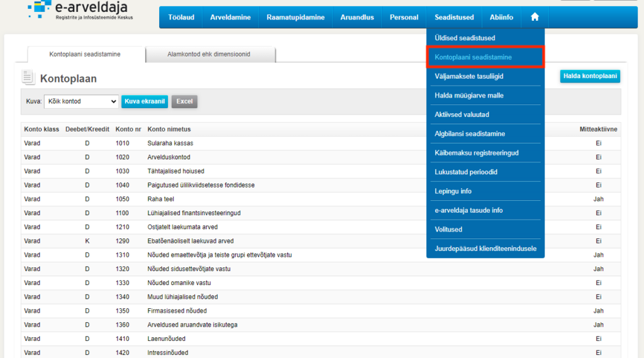Select Aktiivsed valuutad in settings menu

click(462, 115)
